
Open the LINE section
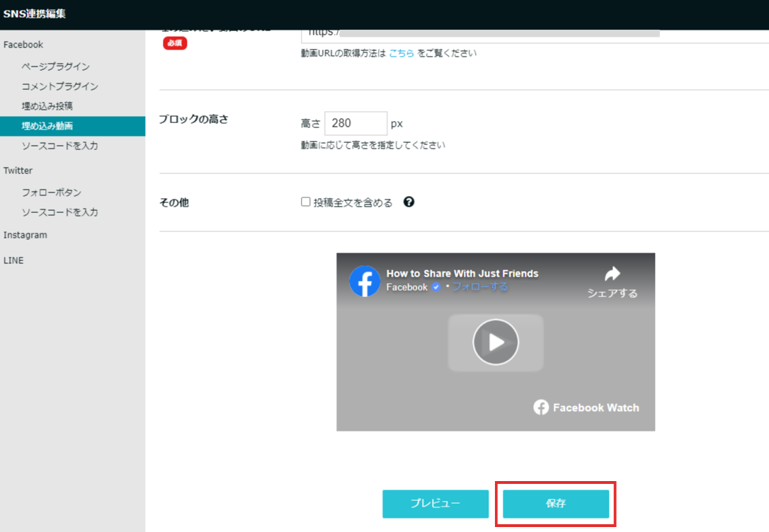[x=13, y=260]
